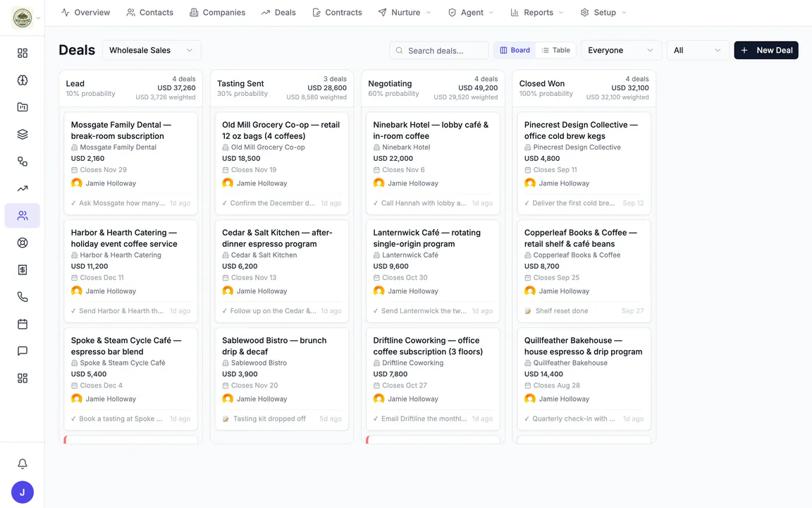Click the Search deals input field
812x508 pixels.
439,50
